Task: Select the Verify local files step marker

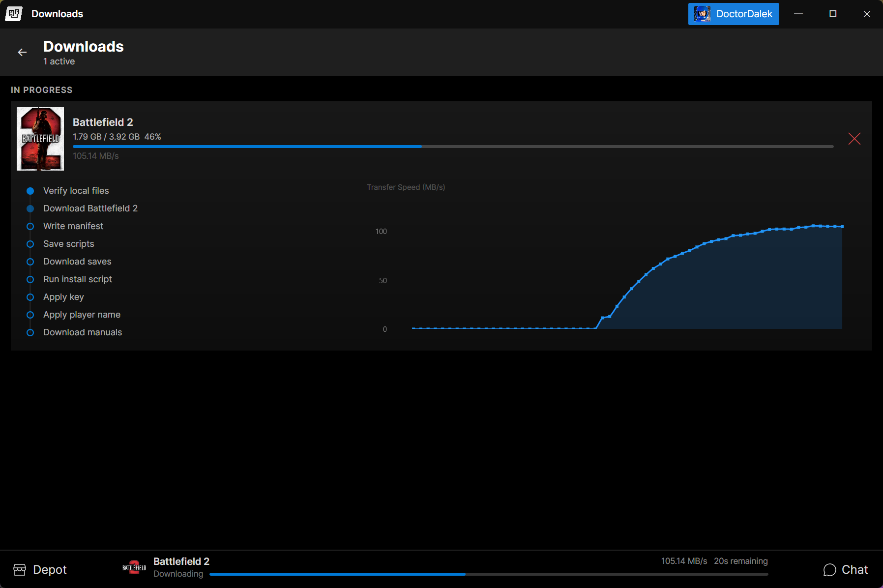Action: coord(30,191)
